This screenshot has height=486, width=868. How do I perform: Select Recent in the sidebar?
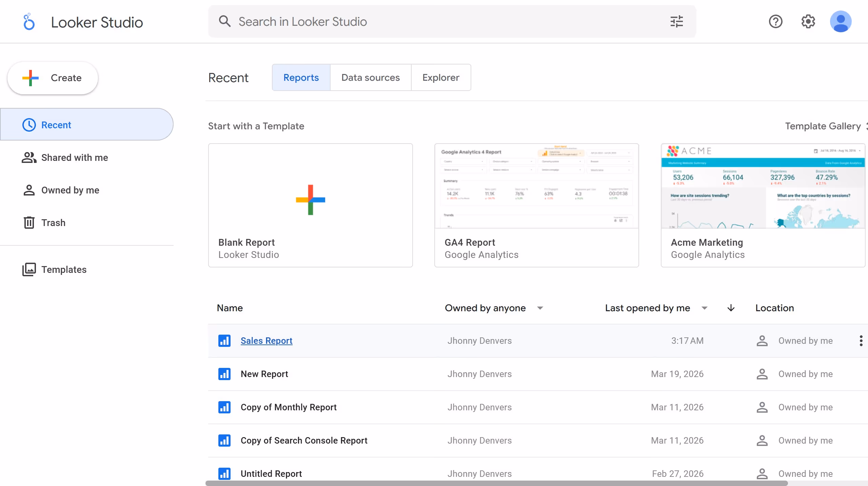(87, 125)
